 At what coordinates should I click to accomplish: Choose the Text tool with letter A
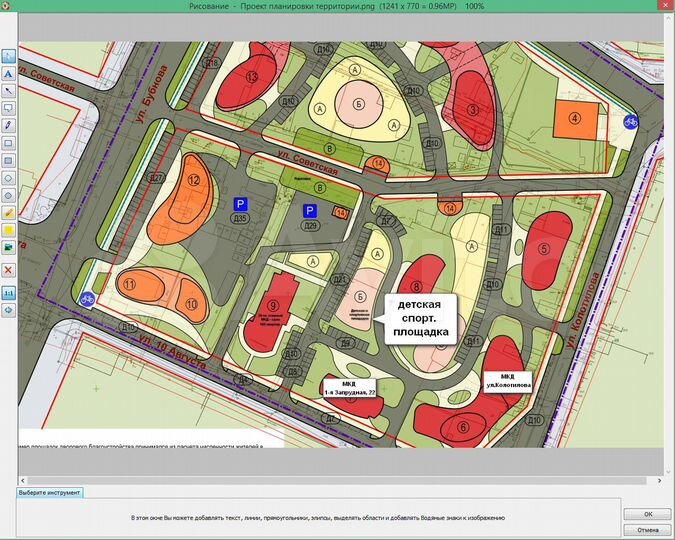coord(9,73)
